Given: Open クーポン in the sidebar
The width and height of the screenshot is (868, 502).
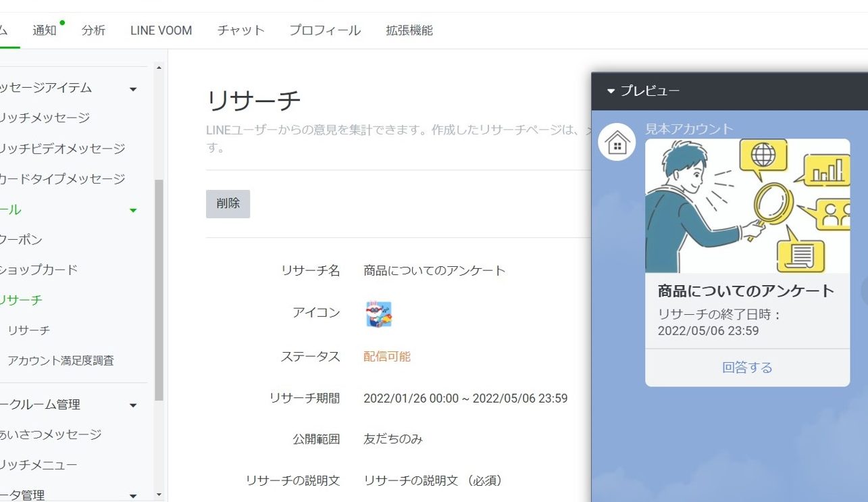Looking at the screenshot, I should point(21,240).
